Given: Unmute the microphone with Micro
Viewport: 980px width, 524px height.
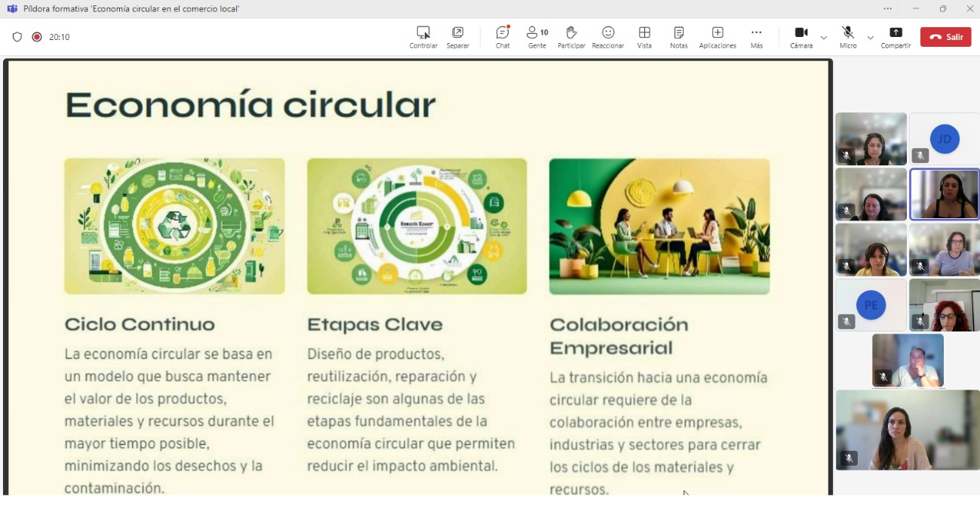Looking at the screenshot, I should point(848,36).
